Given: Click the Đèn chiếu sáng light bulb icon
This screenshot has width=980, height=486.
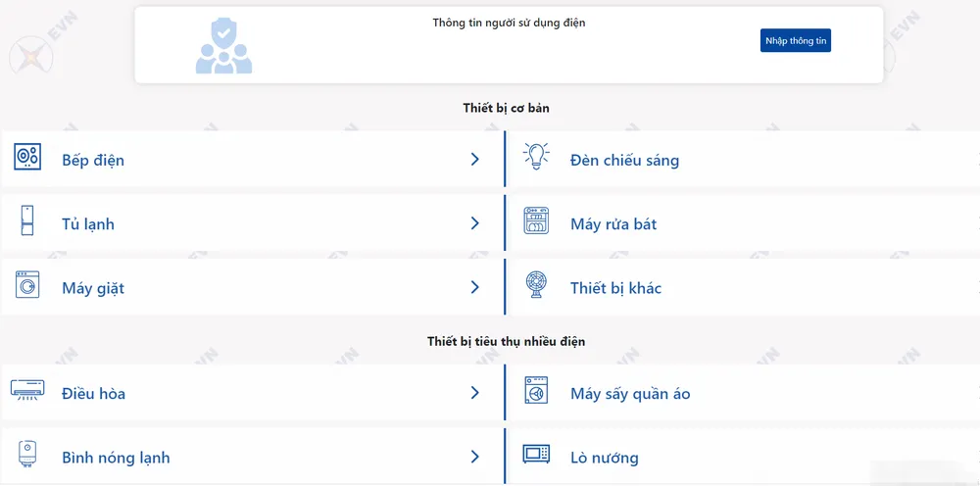Looking at the screenshot, I should pos(536,157).
